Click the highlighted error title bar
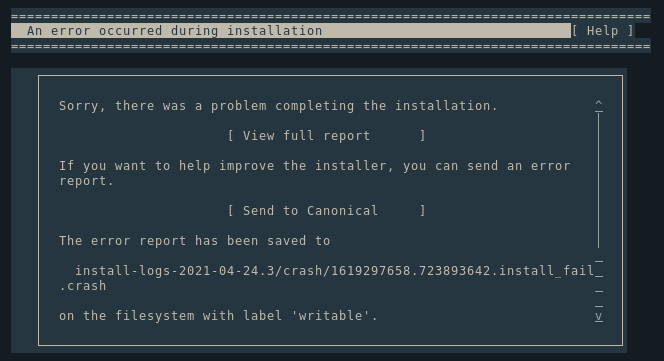The height and width of the screenshot is (361, 664). click(x=291, y=31)
